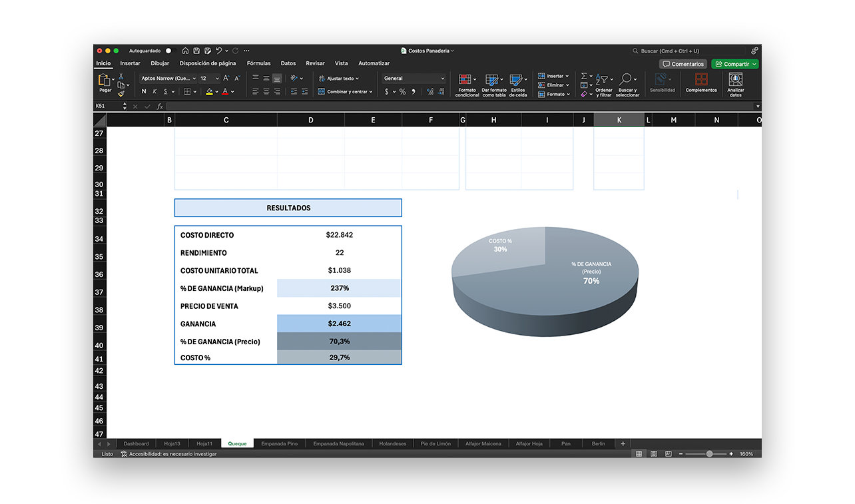Open the General number format dropdown
Screen dimensions: 855x504
pyautogui.click(x=414, y=78)
